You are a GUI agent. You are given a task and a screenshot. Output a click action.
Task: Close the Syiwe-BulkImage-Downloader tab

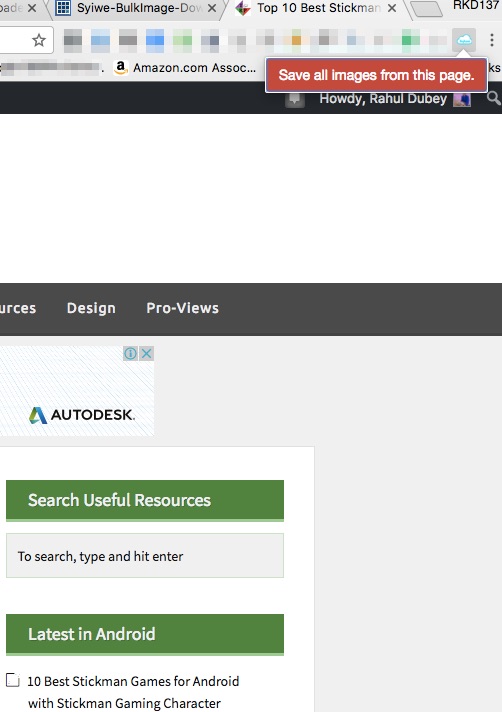click(212, 8)
